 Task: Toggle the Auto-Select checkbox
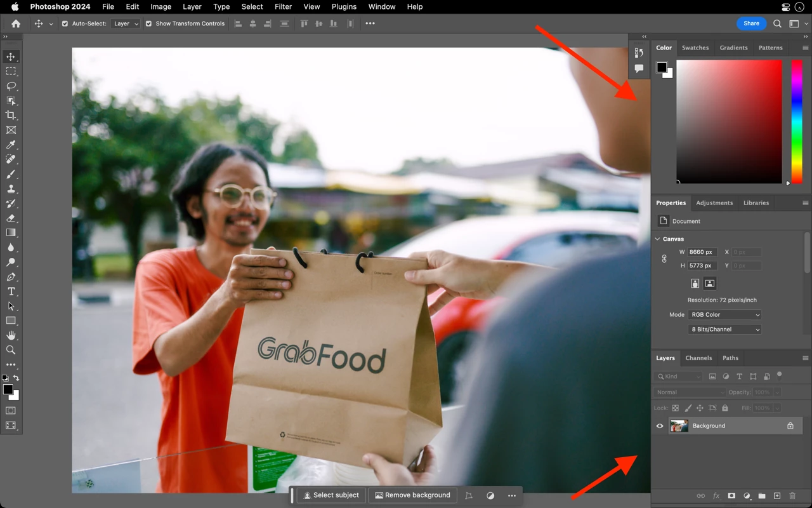tap(65, 23)
